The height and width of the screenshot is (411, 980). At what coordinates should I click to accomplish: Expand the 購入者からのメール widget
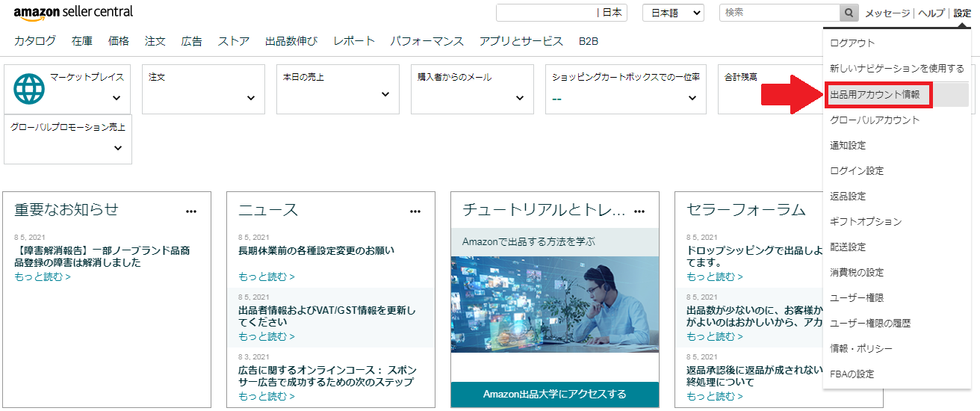pos(520,98)
